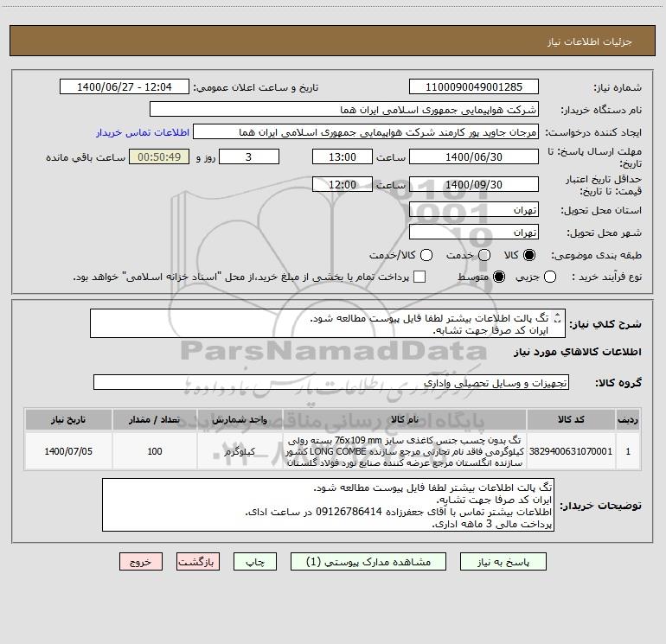
Task: Choose the متوسط purchase type radio
Action: tap(499, 277)
